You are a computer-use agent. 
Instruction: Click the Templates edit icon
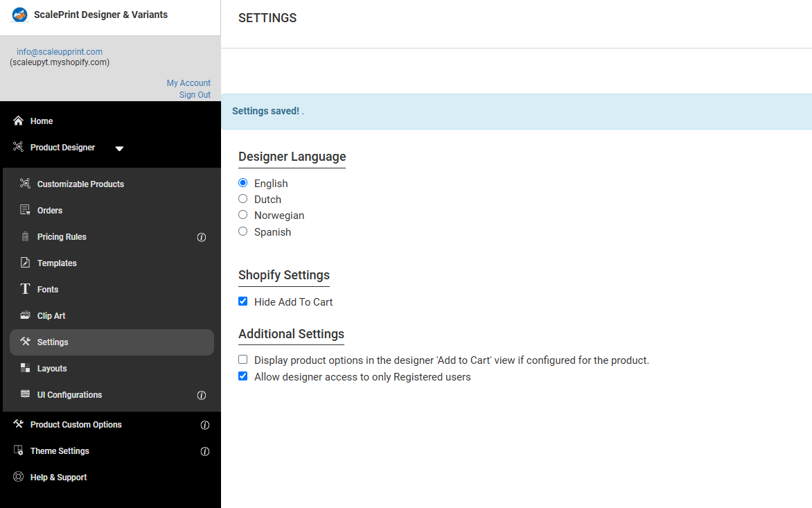point(25,263)
